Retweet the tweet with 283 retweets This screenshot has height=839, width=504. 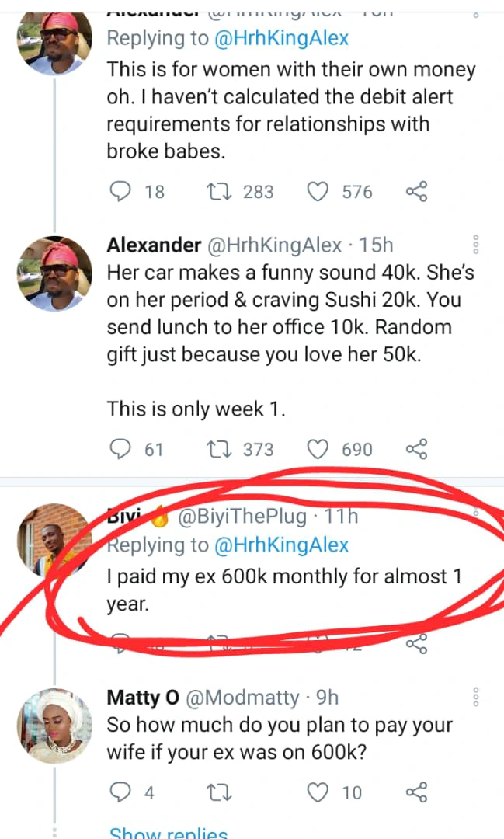216,191
